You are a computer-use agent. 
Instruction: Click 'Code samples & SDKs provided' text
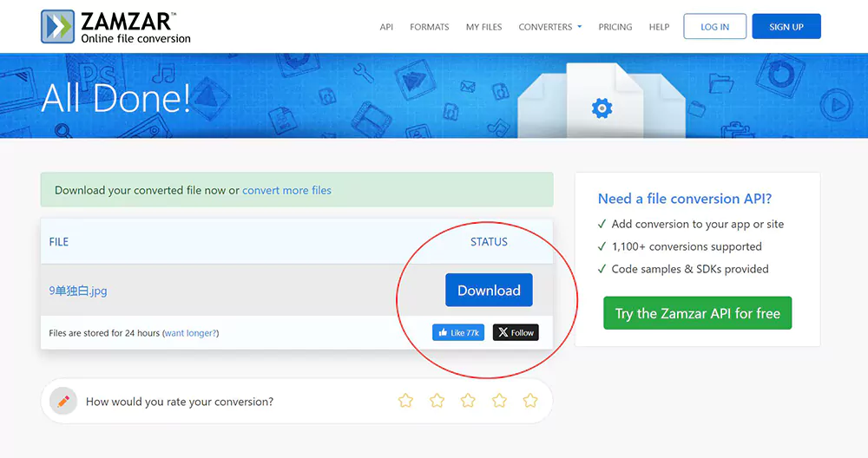point(690,269)
